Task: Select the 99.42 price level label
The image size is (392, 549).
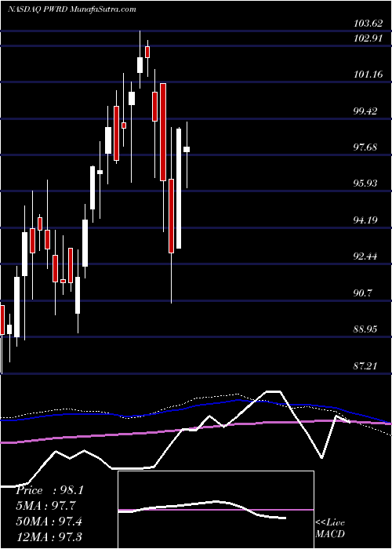Action: pos(365,111)
